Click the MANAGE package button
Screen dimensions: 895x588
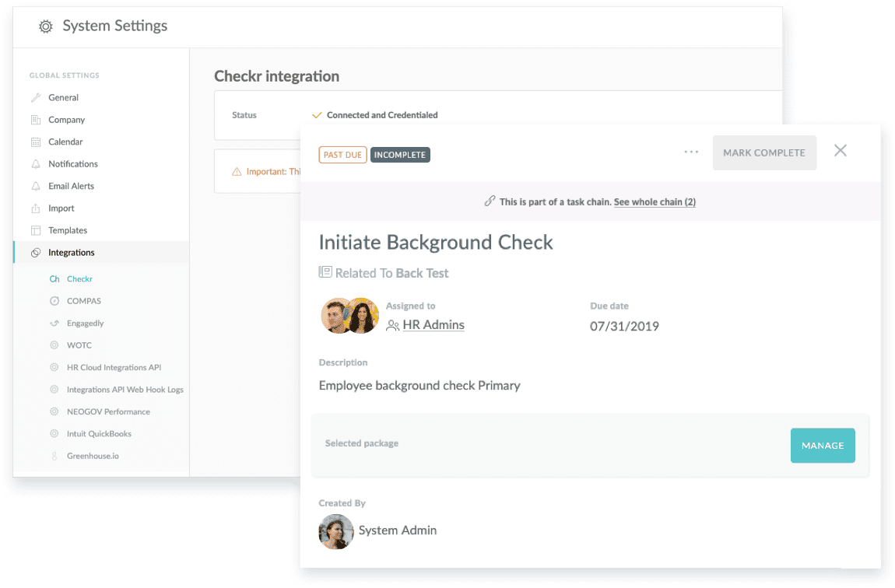(823, 446)
